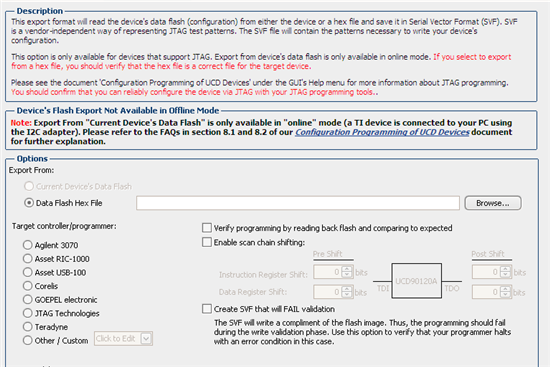Click the 'Instruction Register Shift:' label

click(x=263, y=275)
